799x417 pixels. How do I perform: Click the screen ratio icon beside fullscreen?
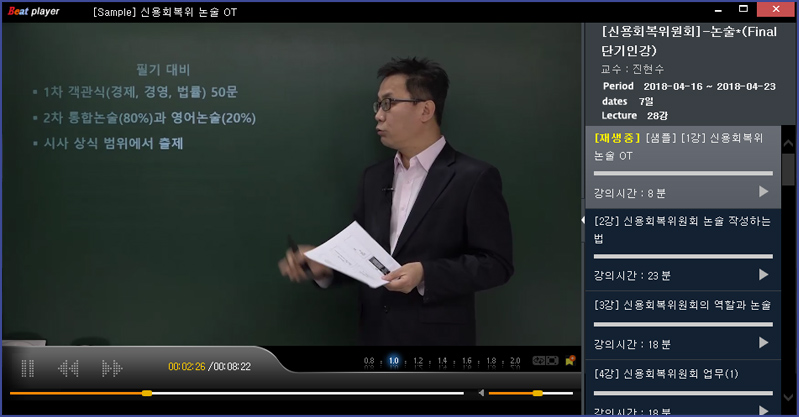(539, 360)
